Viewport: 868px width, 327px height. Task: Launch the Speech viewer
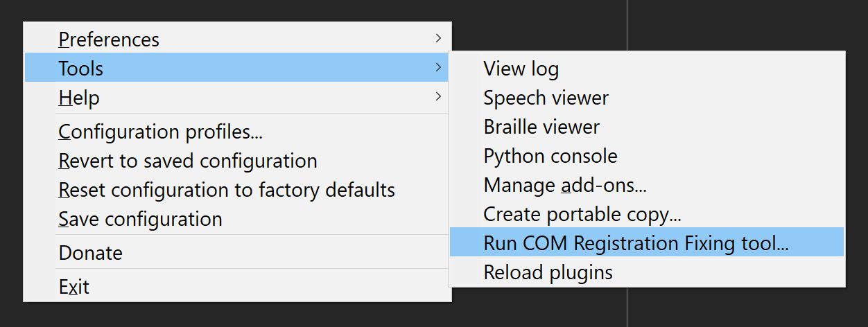546,98
